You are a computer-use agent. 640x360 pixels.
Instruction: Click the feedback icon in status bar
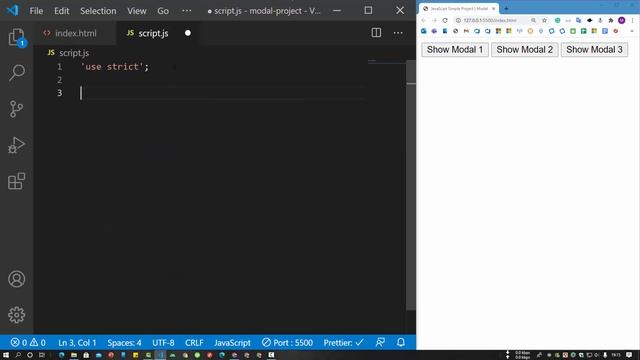(x=380, y=342)
